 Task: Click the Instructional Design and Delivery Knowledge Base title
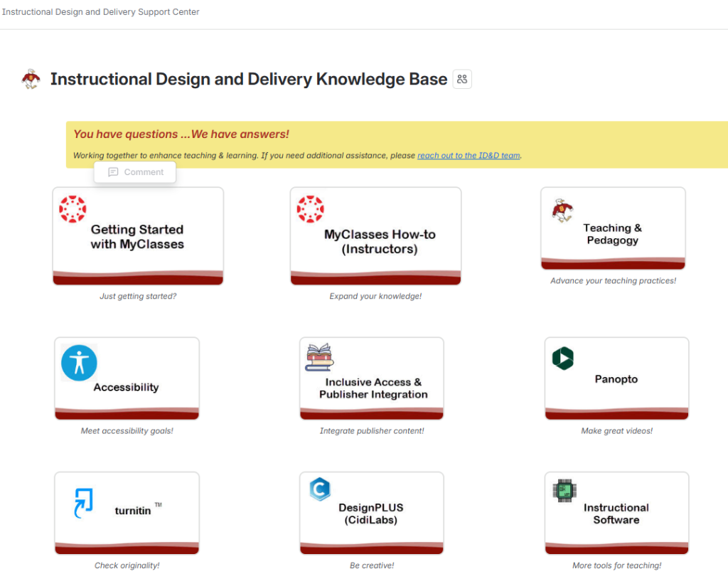pyautogui.click(x=249, y=79)
